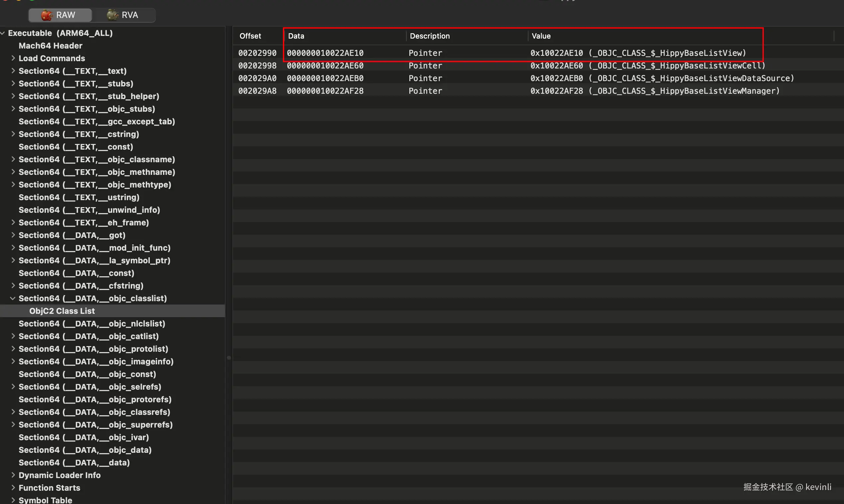The image size is (844, 504).
Task: Open Section64 (__TEXT,__unwind_info)
Action: (89, 210)
